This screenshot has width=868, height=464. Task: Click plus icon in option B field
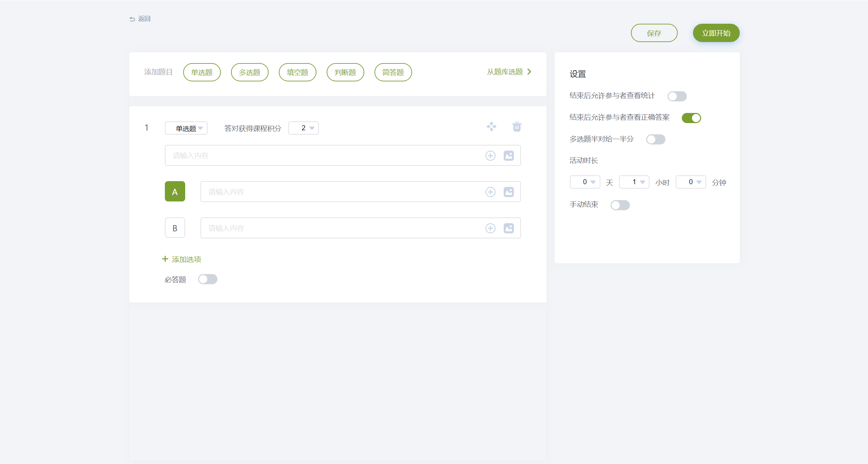tap(490, 228)
